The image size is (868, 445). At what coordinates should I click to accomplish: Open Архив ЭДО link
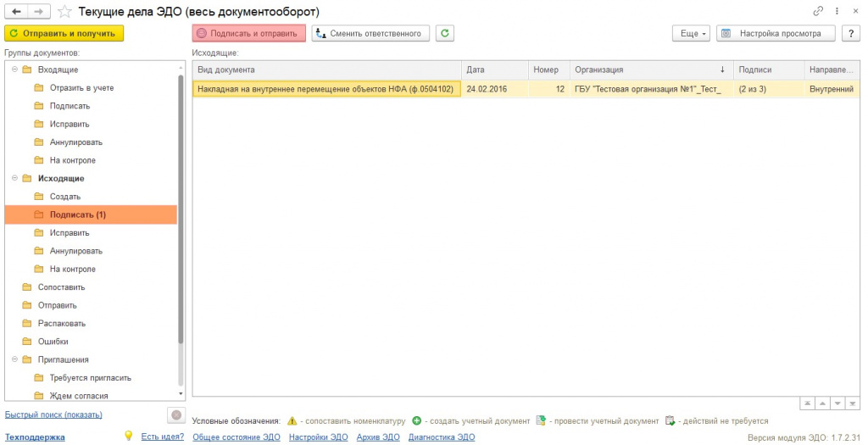pyautogui.click(x=378, y=437)
